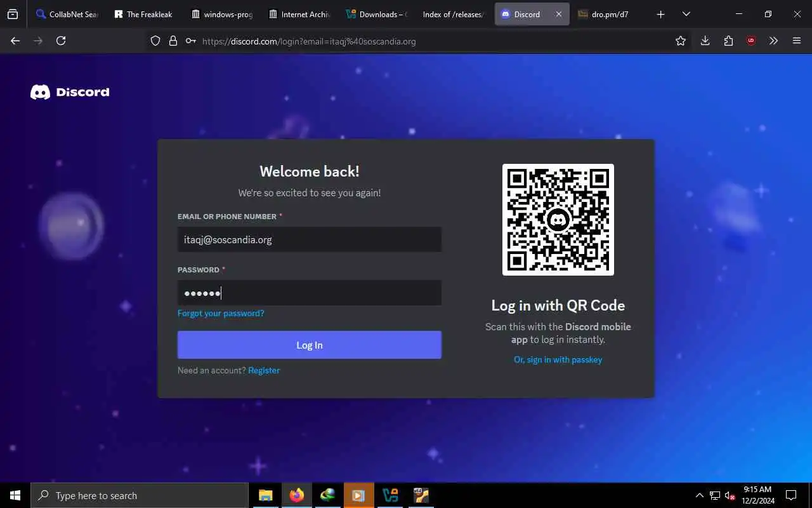812x508 pixels.
Task: Click into the Password field
Action: pyautogui.click(x=310, y=293)
